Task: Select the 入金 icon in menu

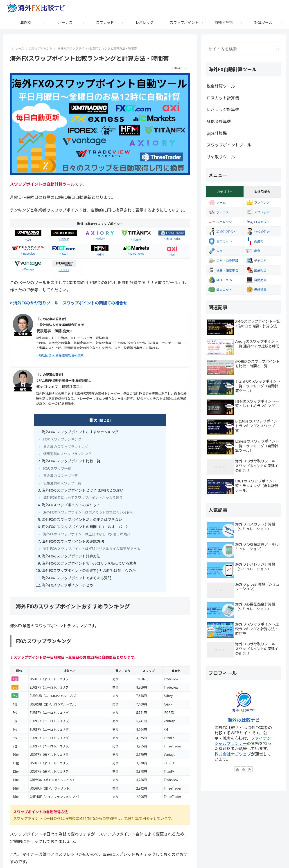Action: [x=212, y=251]
